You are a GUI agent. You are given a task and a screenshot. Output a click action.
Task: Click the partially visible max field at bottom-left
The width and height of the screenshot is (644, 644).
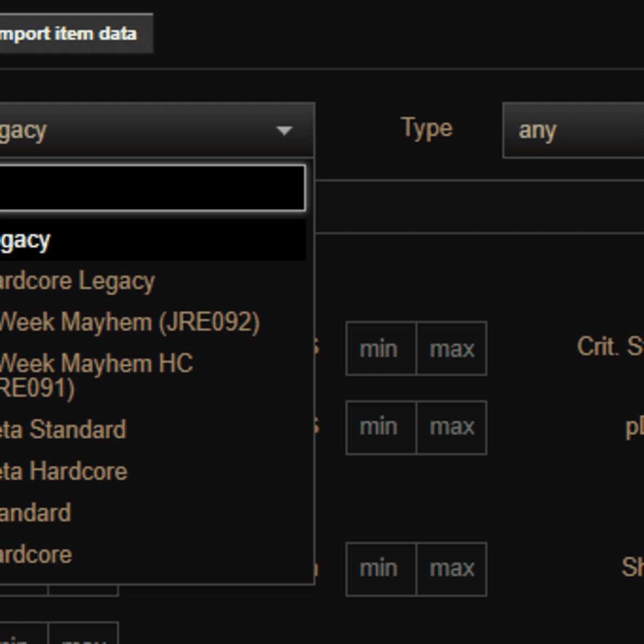click(x=83, y=634)
